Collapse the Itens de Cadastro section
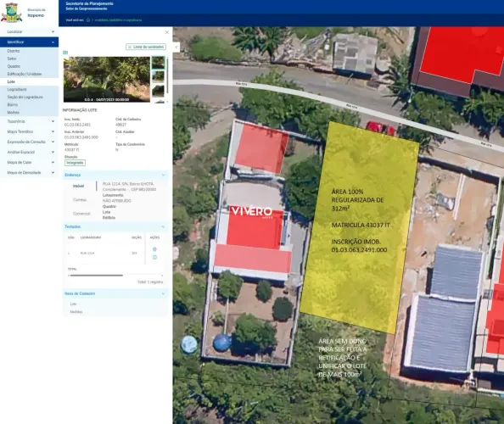Screen dimensions: 504x424 (x=115, y=293)
